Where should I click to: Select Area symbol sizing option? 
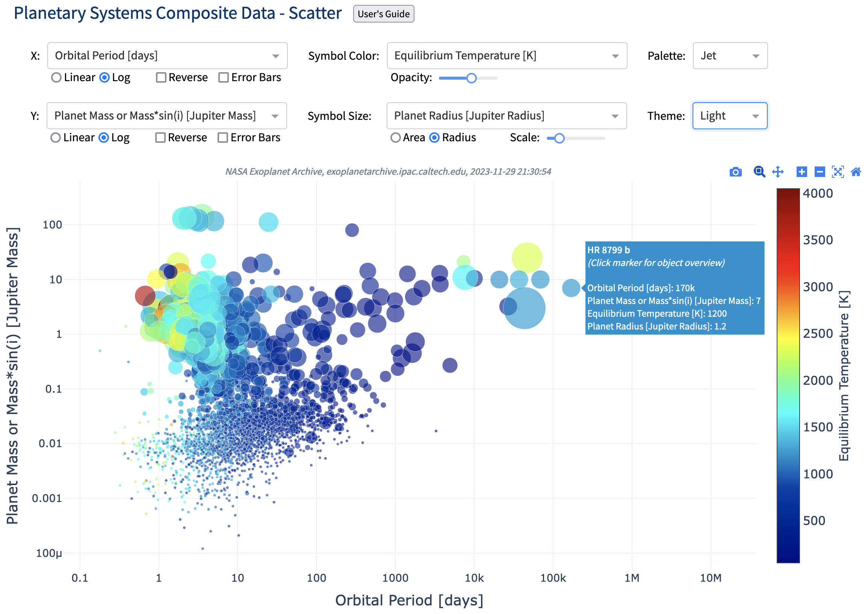tap(395, 138)
